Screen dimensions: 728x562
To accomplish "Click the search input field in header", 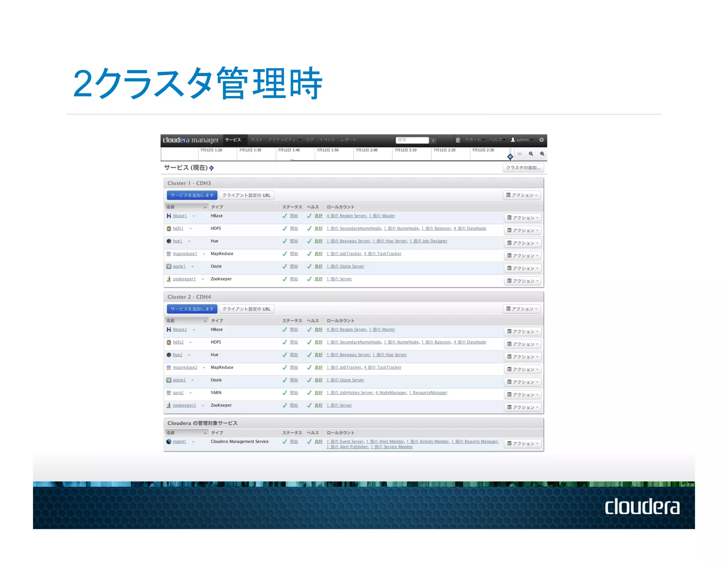I will click(412, 140).
